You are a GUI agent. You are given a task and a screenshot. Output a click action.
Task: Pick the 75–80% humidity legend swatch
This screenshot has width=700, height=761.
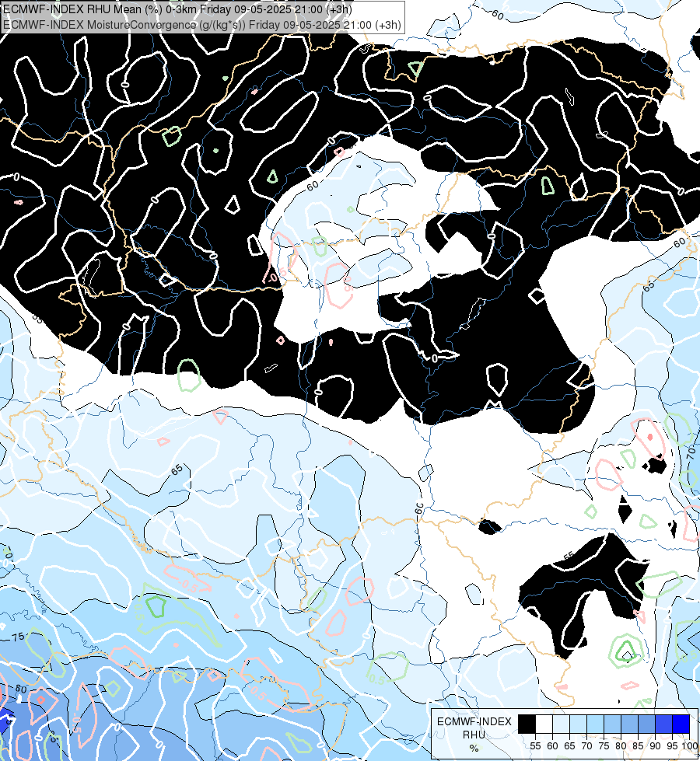612,724
